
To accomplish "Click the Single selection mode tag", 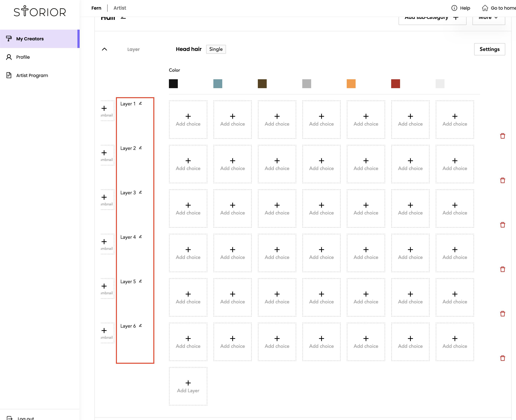I will (x=216, y=49).
